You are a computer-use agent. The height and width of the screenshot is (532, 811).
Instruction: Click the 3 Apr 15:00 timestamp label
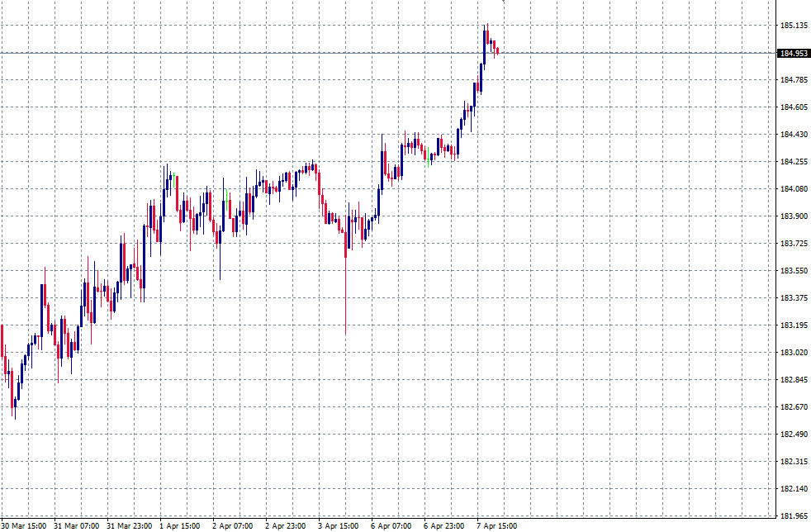click(339, 523)
